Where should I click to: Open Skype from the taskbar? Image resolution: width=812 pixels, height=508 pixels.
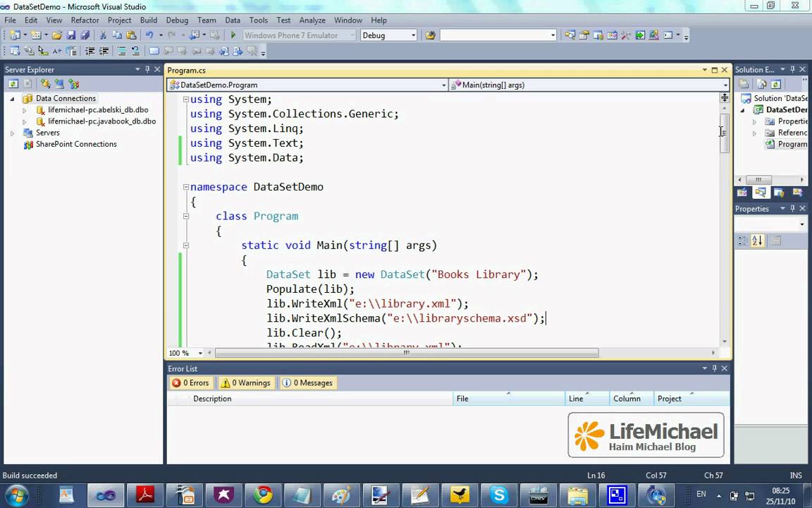[499, 495]
